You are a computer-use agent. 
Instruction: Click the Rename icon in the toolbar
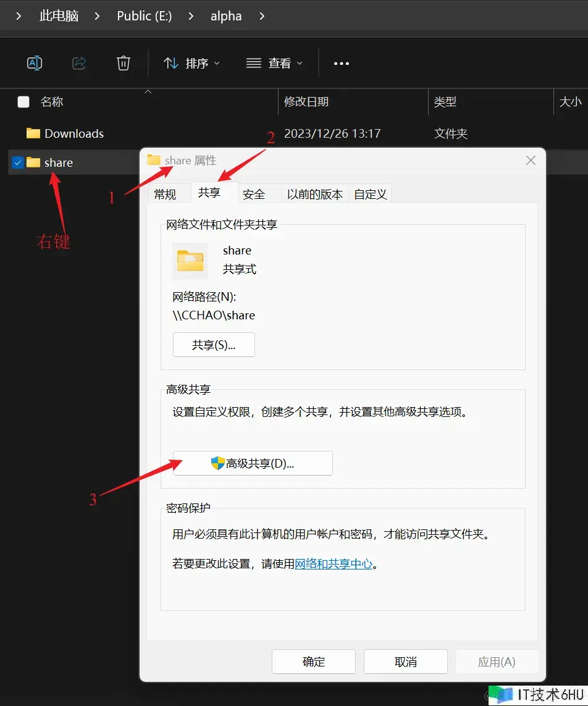tap(35, 63)
